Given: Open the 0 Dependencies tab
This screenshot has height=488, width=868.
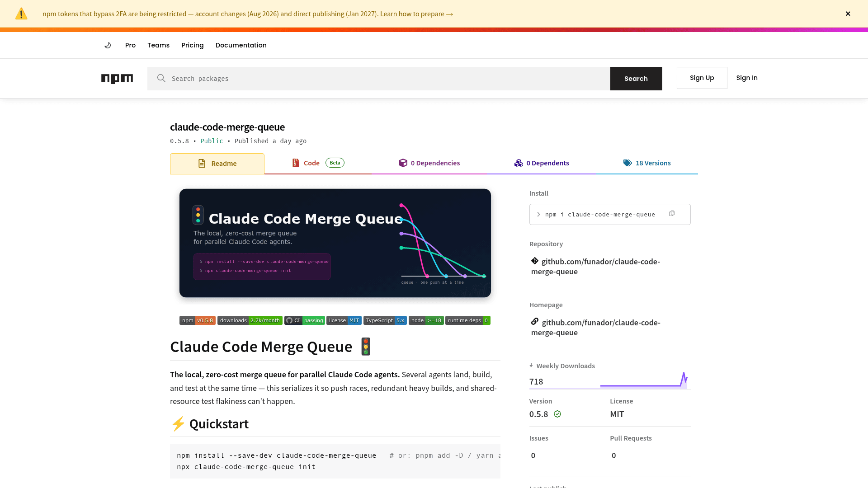Looking at the screenshot, I should point(429,163).
